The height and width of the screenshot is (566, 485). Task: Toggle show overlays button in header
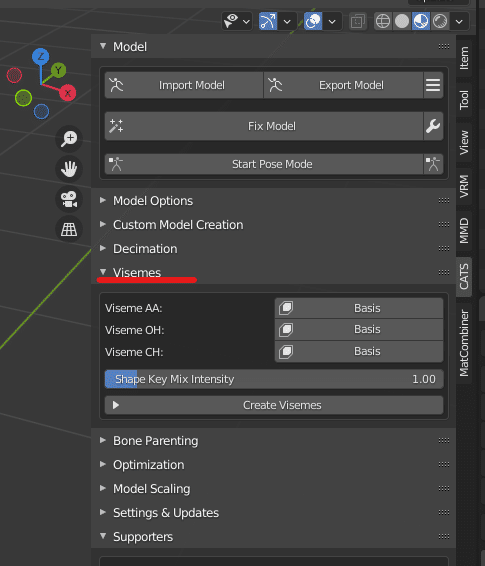[313, 21]
